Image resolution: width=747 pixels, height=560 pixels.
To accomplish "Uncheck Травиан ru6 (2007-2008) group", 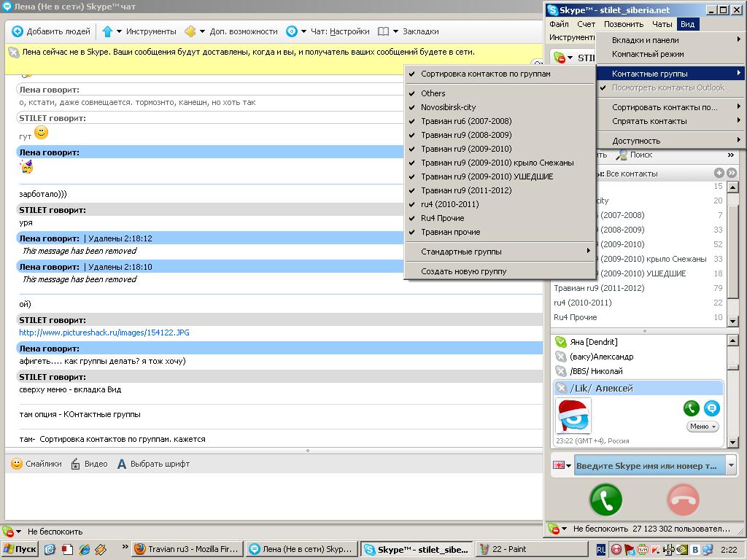I will [499, 121].
